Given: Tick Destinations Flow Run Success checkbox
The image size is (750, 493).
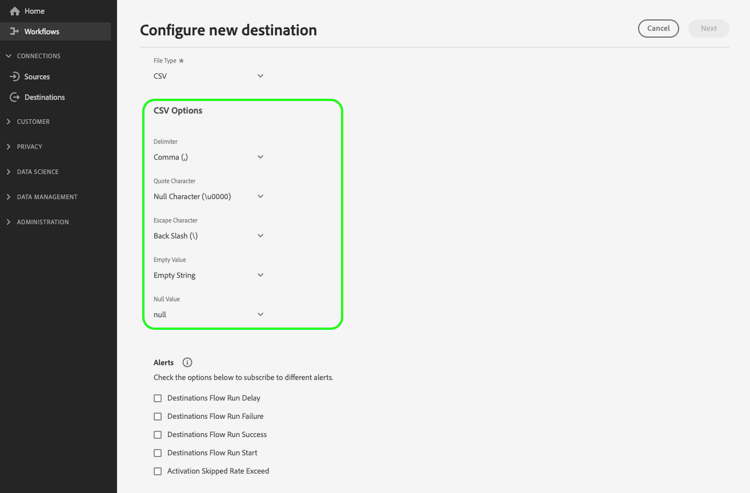Looking at the screenshot, I should click(x=158, y=435).
